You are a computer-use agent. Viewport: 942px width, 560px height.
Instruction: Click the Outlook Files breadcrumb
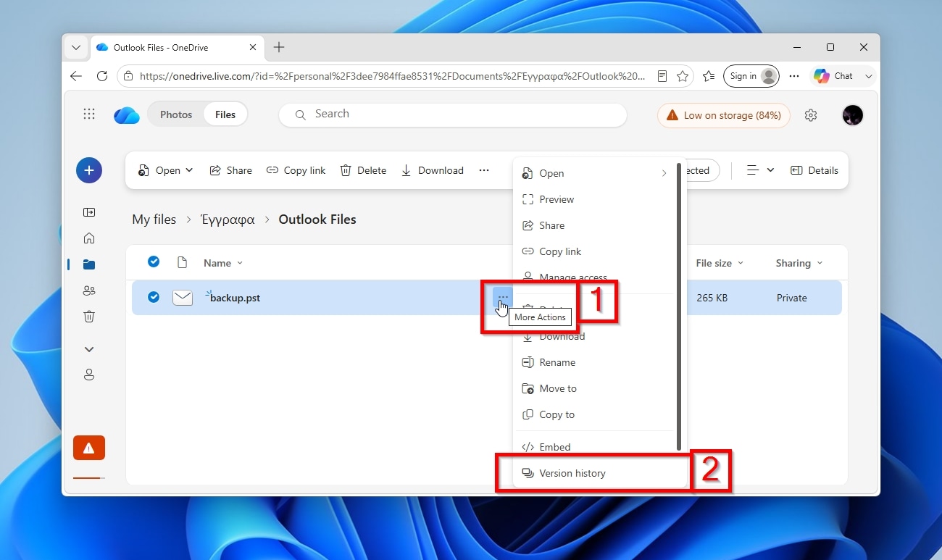point(317,220)
